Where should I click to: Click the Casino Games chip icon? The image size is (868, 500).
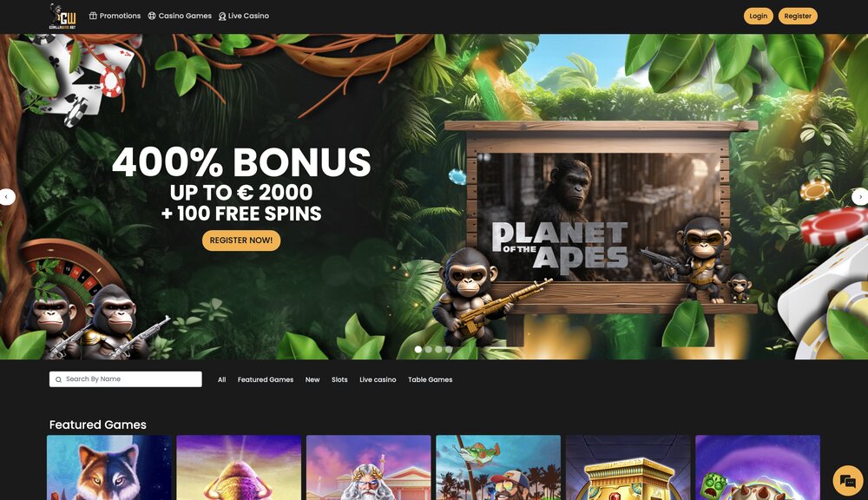[152, 16]
